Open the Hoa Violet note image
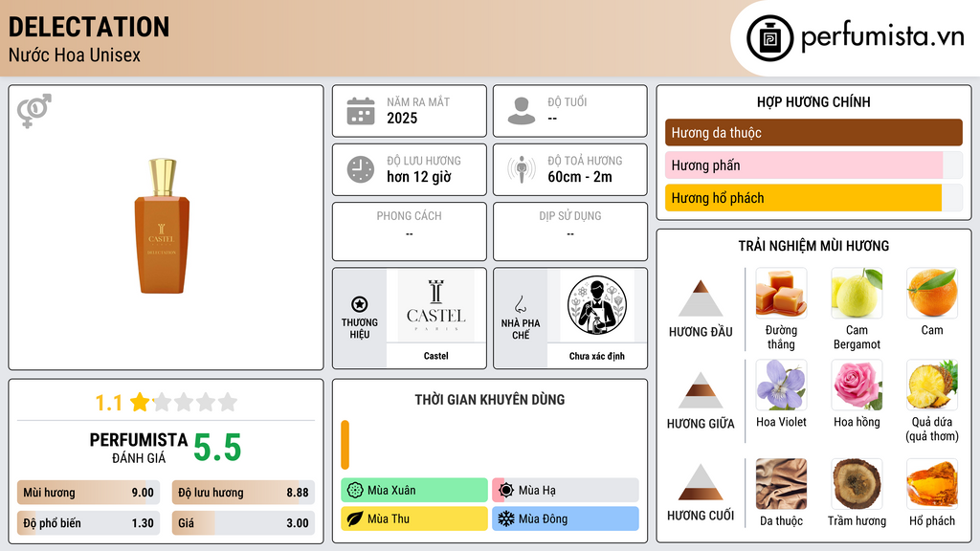This screenshot has height=551, width=980. click(x=781, y=385)
